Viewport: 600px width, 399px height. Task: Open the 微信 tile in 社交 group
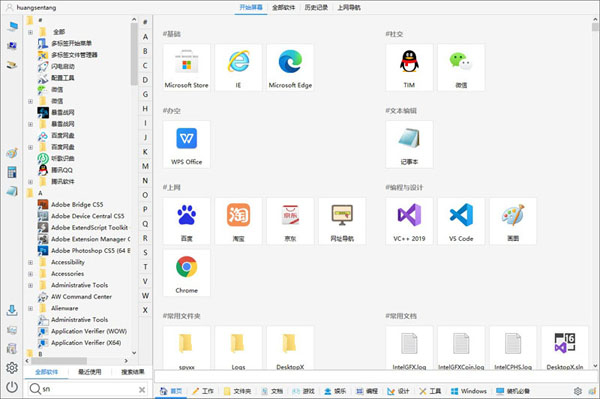coord(461,67)
